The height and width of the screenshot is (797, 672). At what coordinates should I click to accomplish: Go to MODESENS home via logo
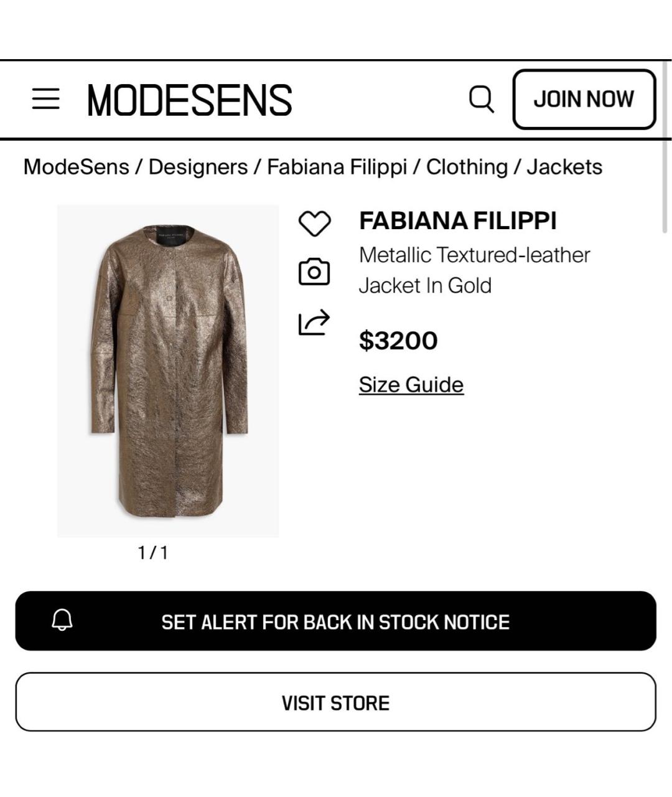(x=190, y=100)
